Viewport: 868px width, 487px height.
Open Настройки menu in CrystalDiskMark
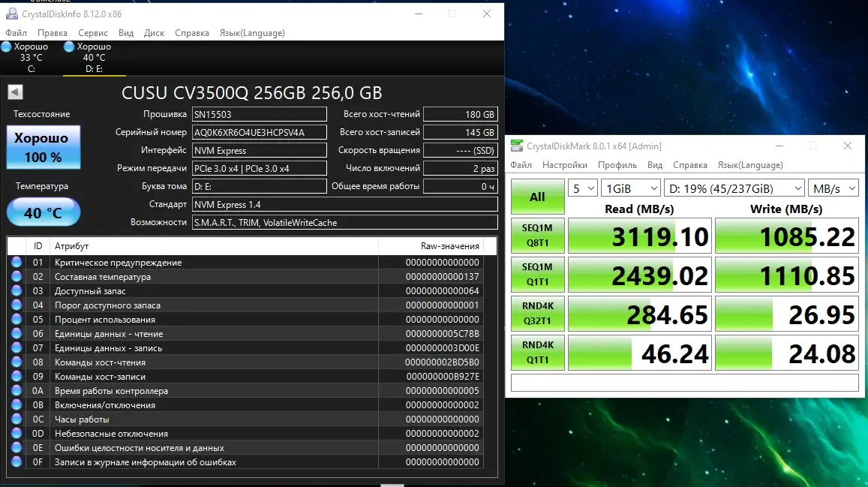[x=565, y=165]
